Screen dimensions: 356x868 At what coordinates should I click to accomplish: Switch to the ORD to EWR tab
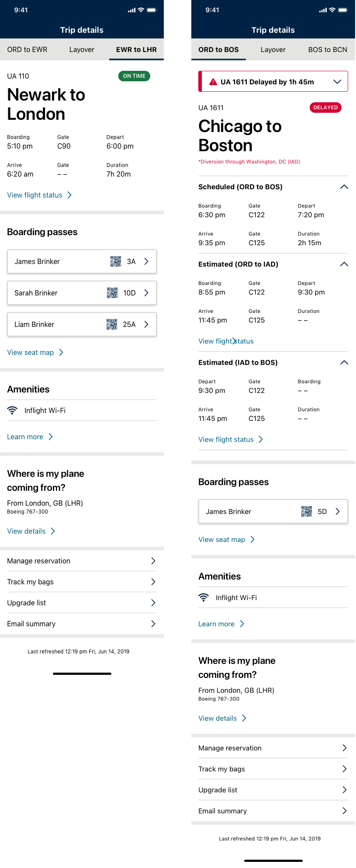pos(27,49)
